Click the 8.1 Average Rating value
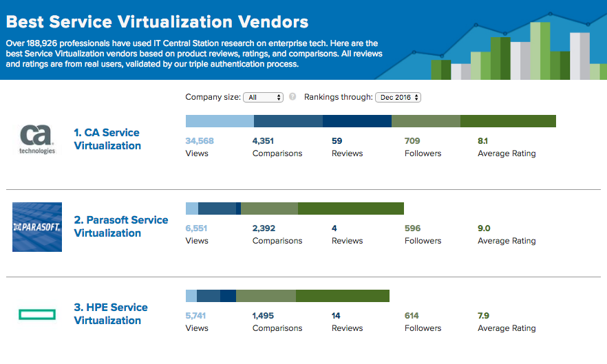The height and width of the screenshot is (364, 607). (482, 141)
